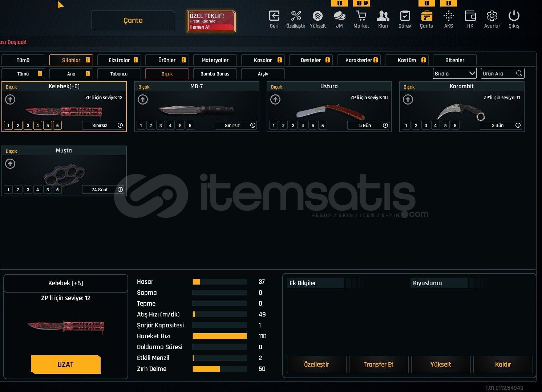542x392 pixels.
Task: Click the Çıkış power icon
Action: pos(514,16)
